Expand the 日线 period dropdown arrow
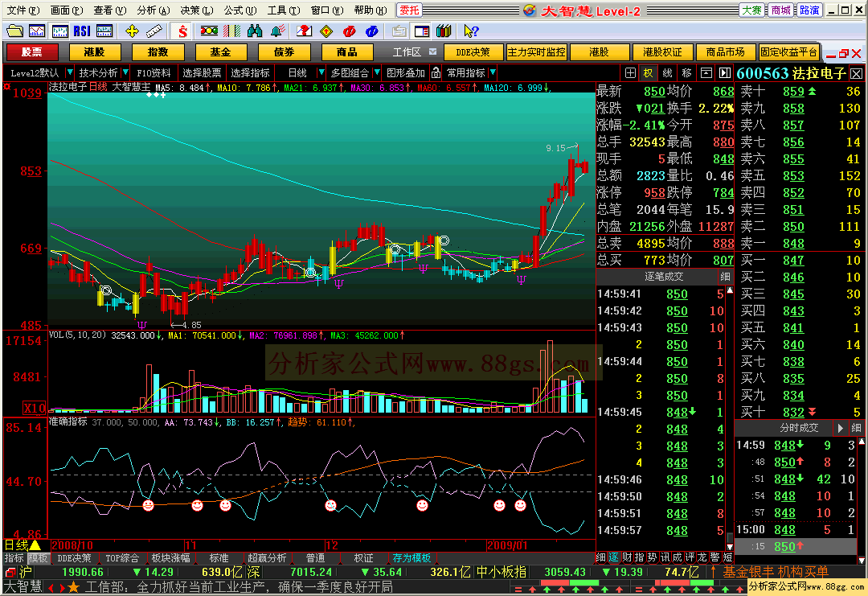The height and width of the screenshot is (596, 868). [x=321, y=72]
